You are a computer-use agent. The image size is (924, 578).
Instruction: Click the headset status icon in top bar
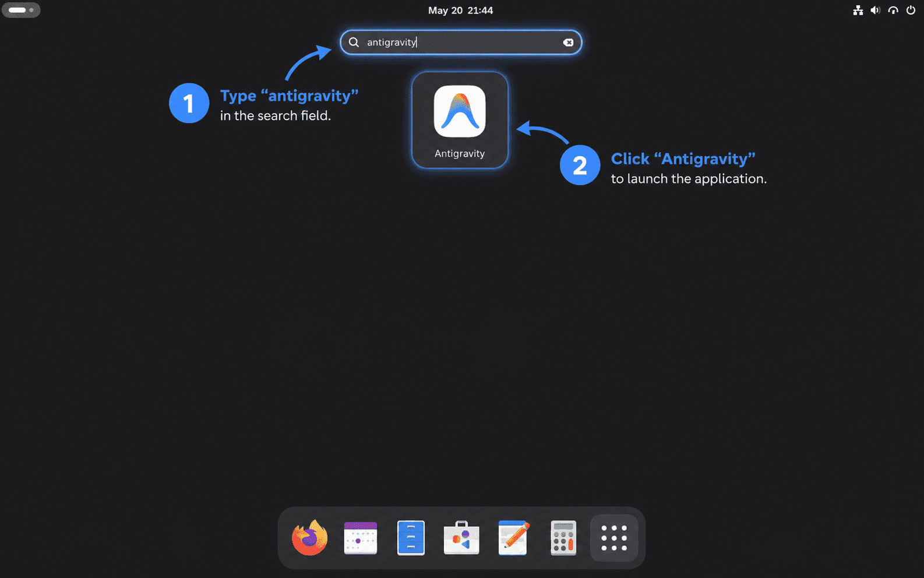tap(893, 10)
